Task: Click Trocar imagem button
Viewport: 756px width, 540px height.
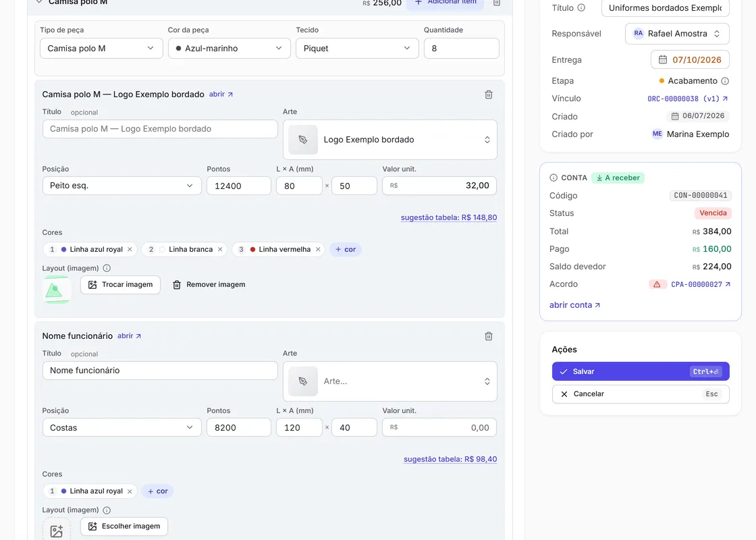Action: coord(121,285)
